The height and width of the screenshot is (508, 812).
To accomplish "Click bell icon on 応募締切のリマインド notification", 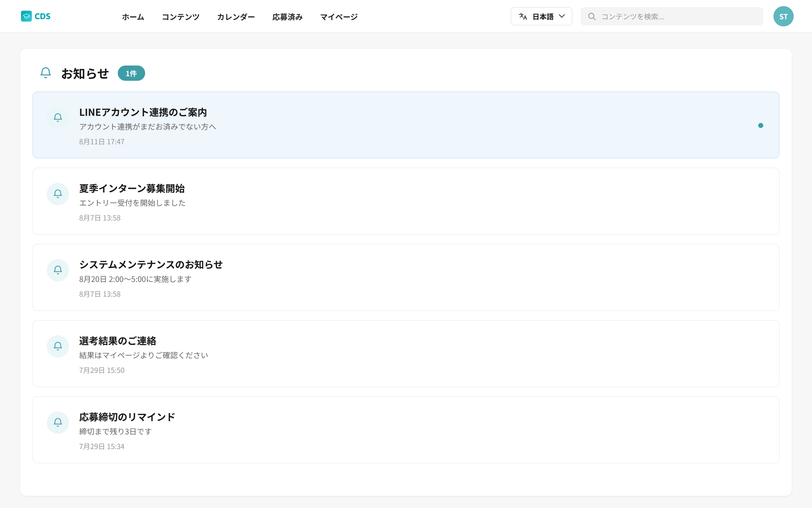I will coord(58,423).
